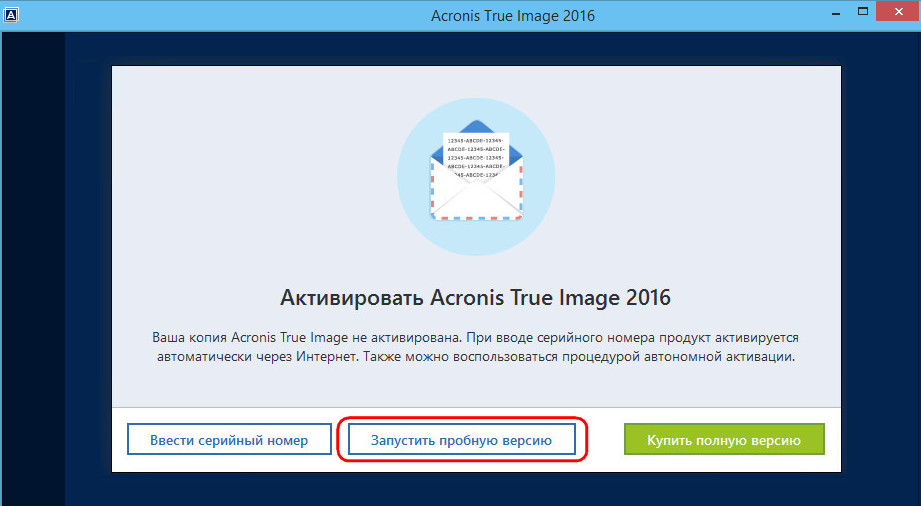
Task: Click the Acronis app icon in title bar
Action: coord(11,15)
